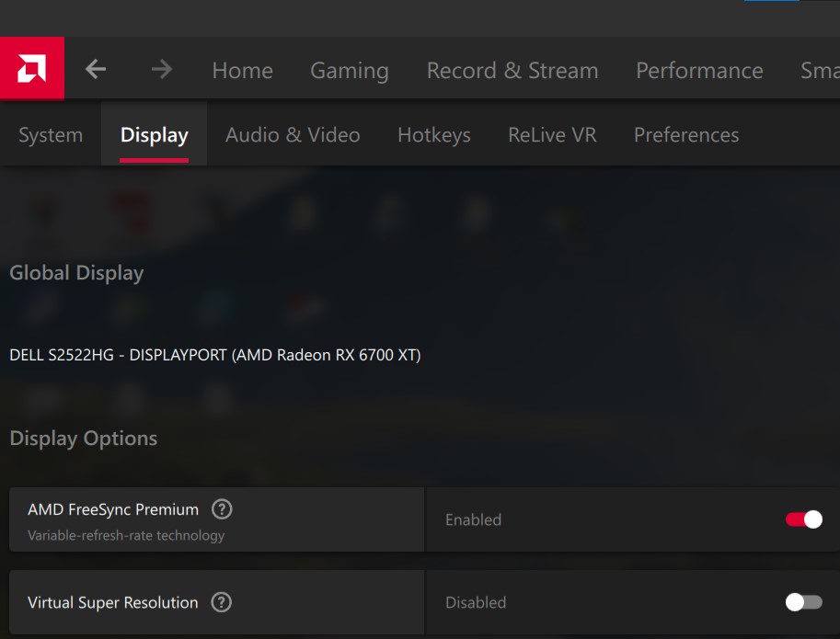
Task: Go back with the left arrow
Action: pos(96,69)
